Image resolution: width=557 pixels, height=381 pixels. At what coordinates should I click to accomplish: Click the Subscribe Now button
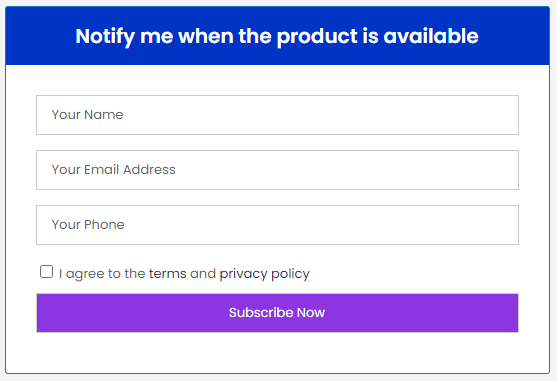click(277, 313)
